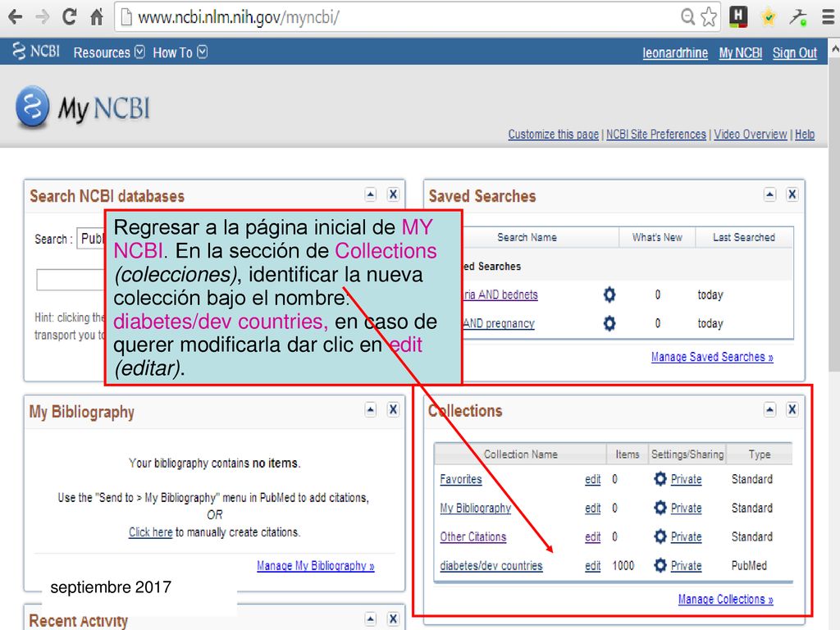This screenshot has width=840, height=630.
Task: Close the Collections panel
Action: [792, 410]
